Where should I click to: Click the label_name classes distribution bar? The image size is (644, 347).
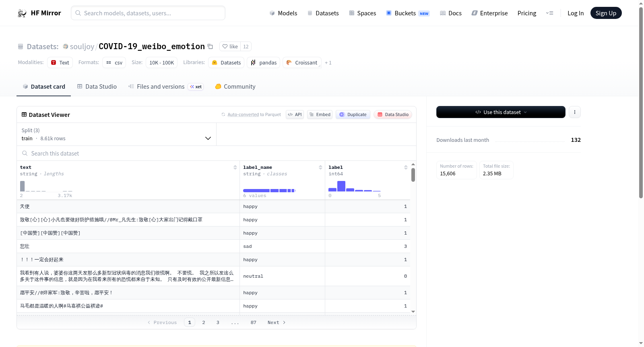(269, 190)
